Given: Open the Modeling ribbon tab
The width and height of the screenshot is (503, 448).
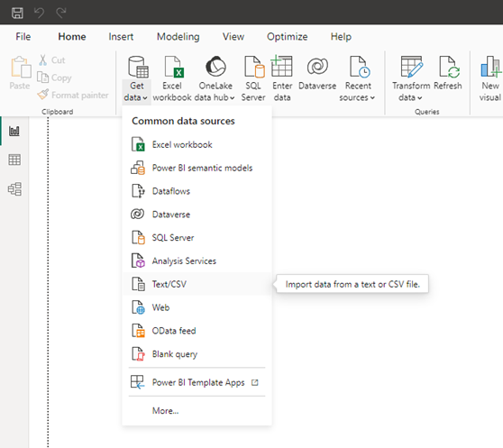Looking at the screenshot, I should pyautogui.click(x=178, y=37).
